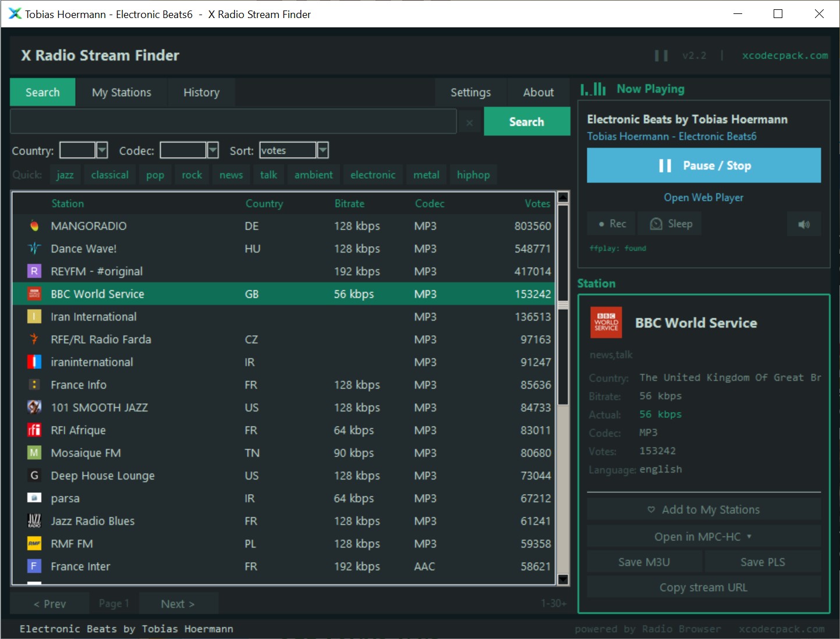This screenshot has width=840, height=639.
Task: Click the RMF FM station icon
Action: point(34,544)
